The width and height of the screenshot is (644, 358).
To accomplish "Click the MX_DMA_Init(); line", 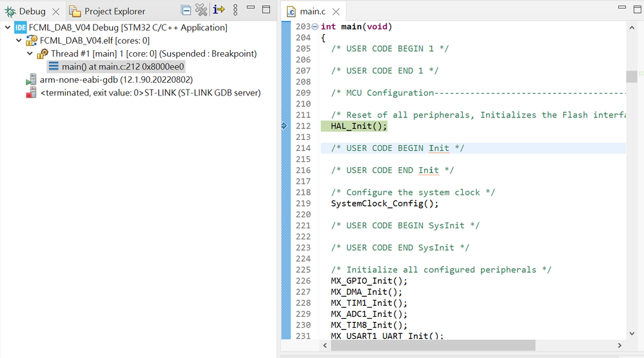I will [366, 292].
